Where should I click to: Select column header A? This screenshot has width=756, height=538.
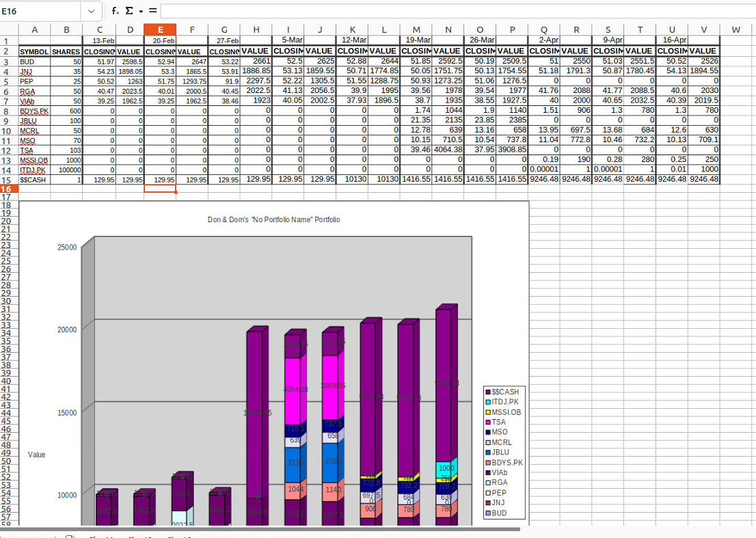click(x=34, y=30)
